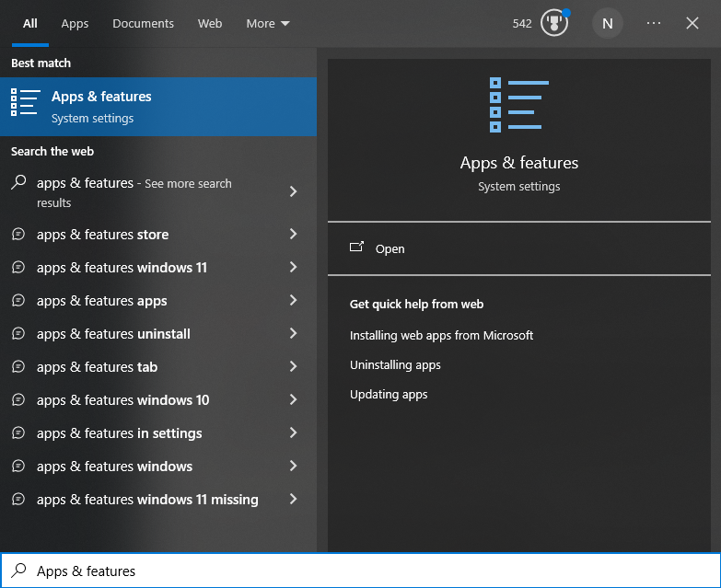The width and height of the screenshot is (721, 588).
Task: Click the search text field containing 'Apps & features'
Action: coord(368,571)
